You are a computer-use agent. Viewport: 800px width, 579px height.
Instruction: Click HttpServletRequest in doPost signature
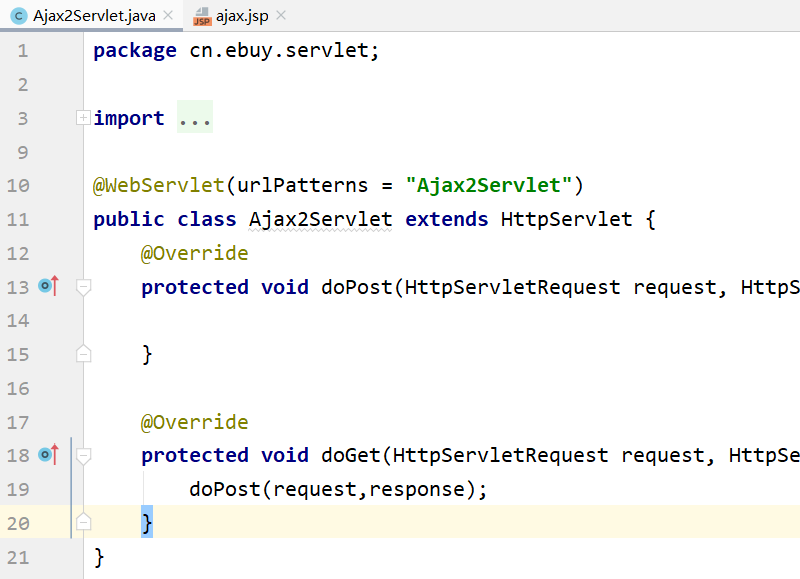tap(512, 287)
